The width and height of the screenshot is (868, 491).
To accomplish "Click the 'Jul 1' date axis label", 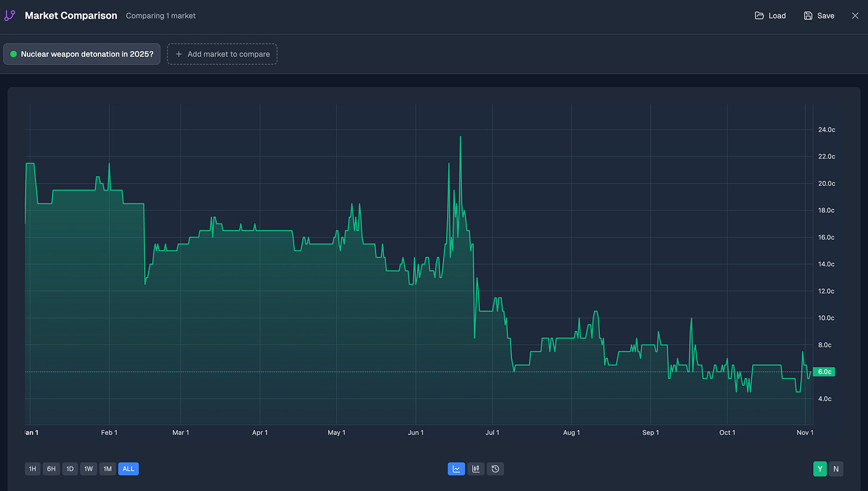I will click(492, 433).
